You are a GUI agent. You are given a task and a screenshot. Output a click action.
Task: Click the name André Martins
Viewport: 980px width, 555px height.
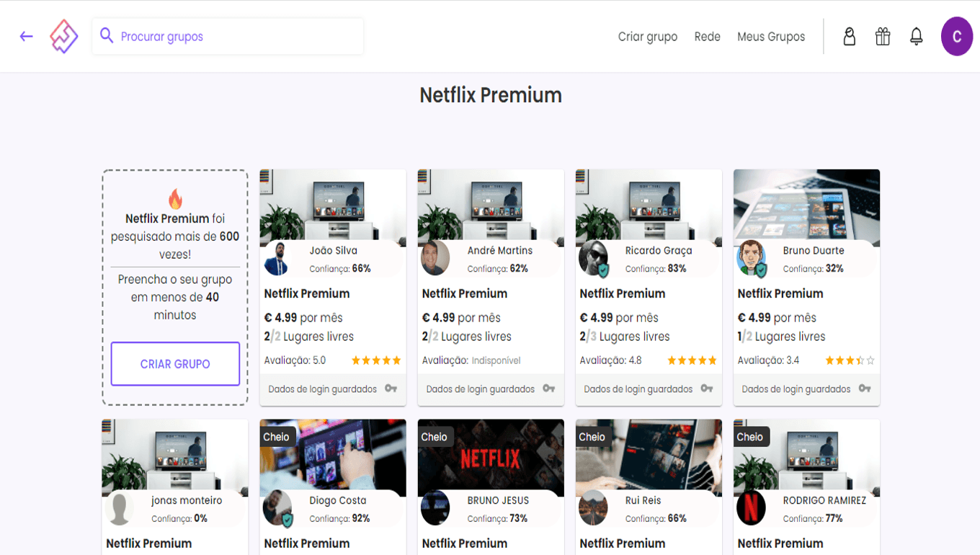click(x=500, y=250)
